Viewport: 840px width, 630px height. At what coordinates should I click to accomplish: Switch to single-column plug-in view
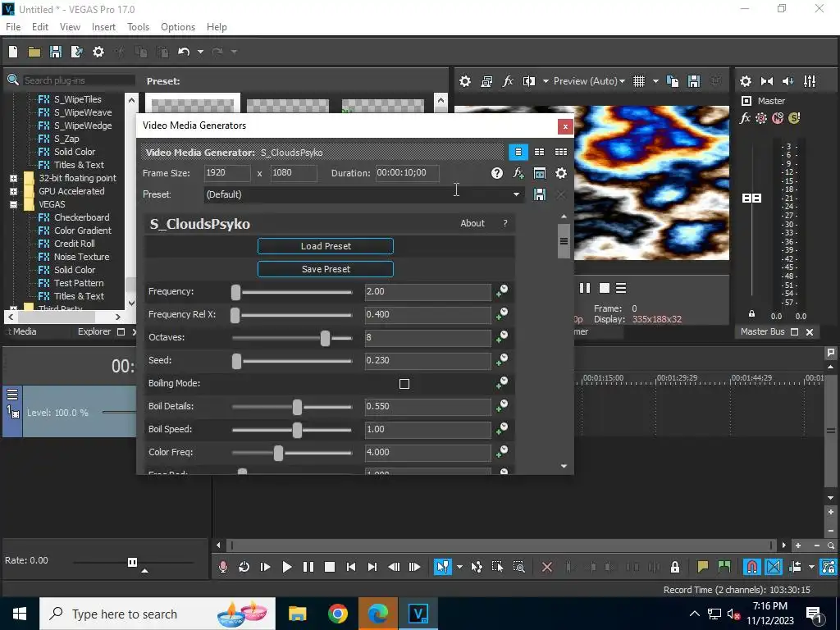click(x=518, y=152)
